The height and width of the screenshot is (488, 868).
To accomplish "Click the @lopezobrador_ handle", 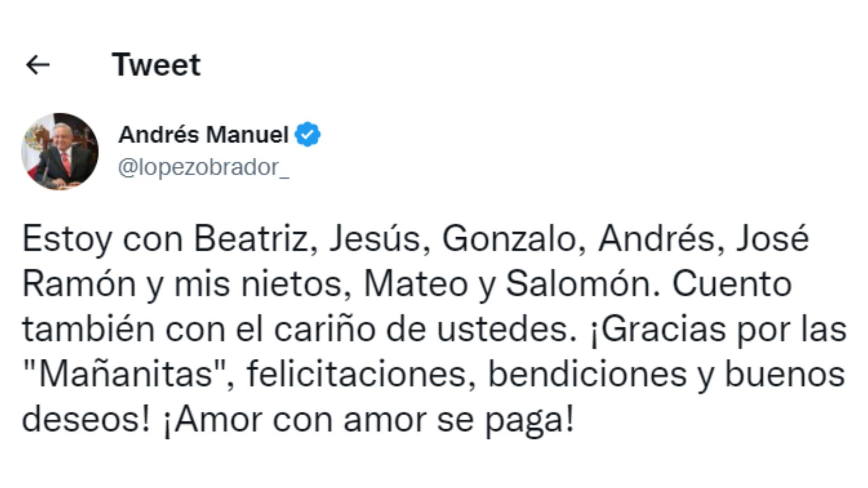I will pyautogui.click(x=203, y=168).
